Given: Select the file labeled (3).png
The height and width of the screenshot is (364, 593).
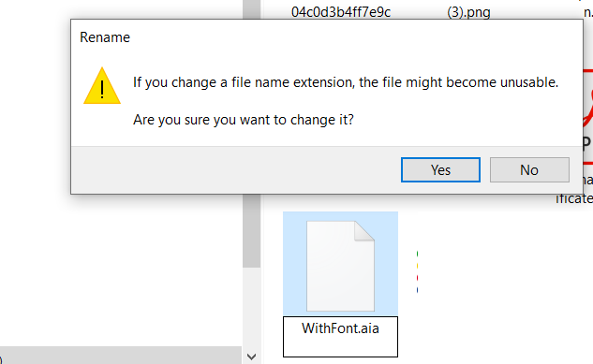Looking at the screenshot, I should pyautogui.click(x=468, y=12).
